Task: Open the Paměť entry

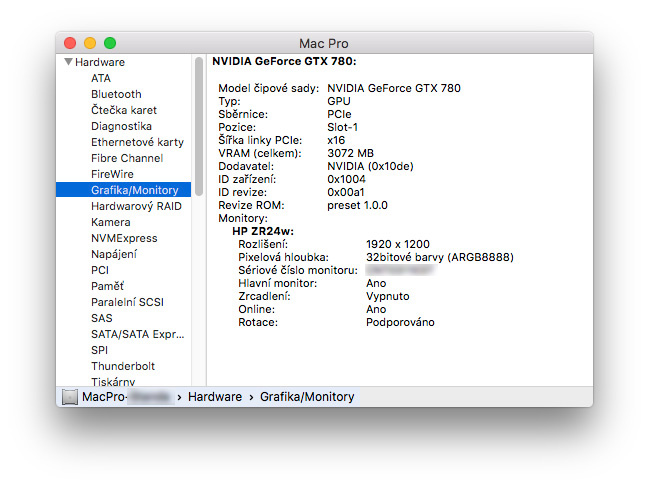Action: (107, 286)
